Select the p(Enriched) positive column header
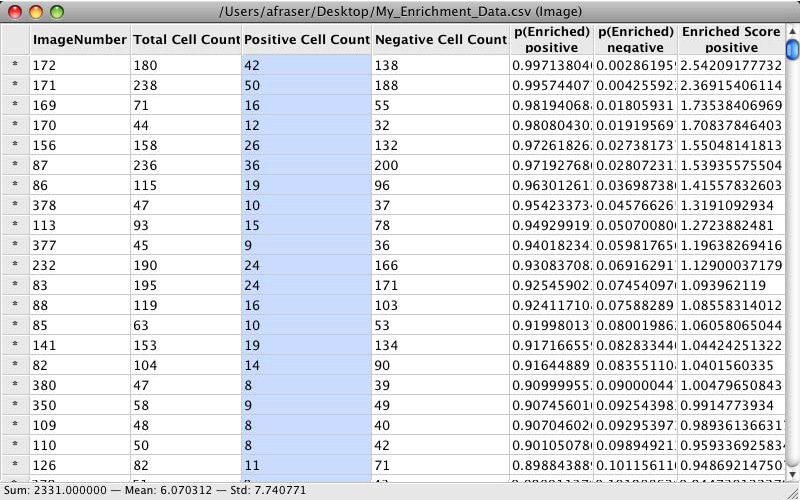 click(x=551, y=40)
